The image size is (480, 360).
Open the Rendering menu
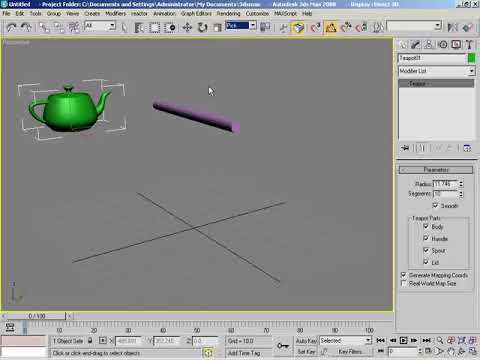[x=228, y=14]
